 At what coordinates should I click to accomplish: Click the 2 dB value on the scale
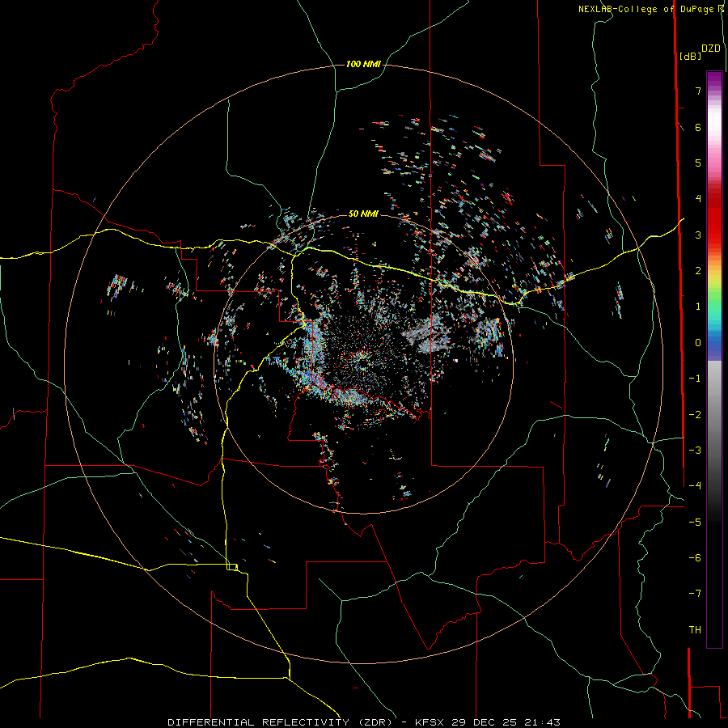tap(698, 271)
